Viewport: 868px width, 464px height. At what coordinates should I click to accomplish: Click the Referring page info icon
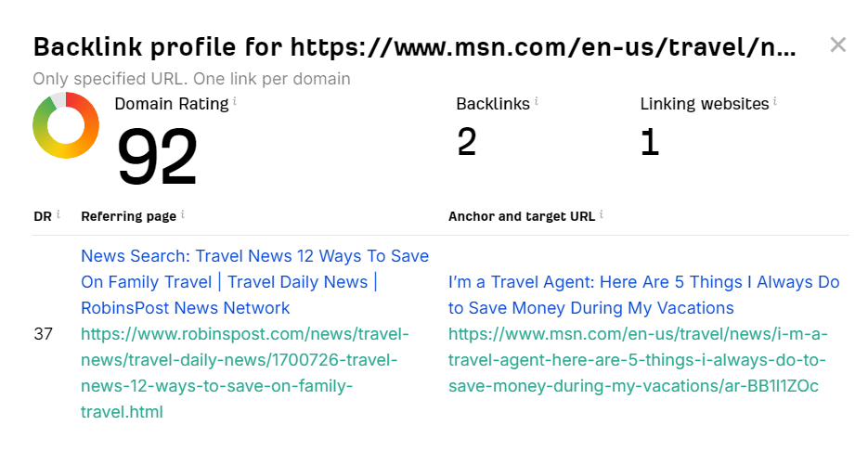tap(183, 214)
